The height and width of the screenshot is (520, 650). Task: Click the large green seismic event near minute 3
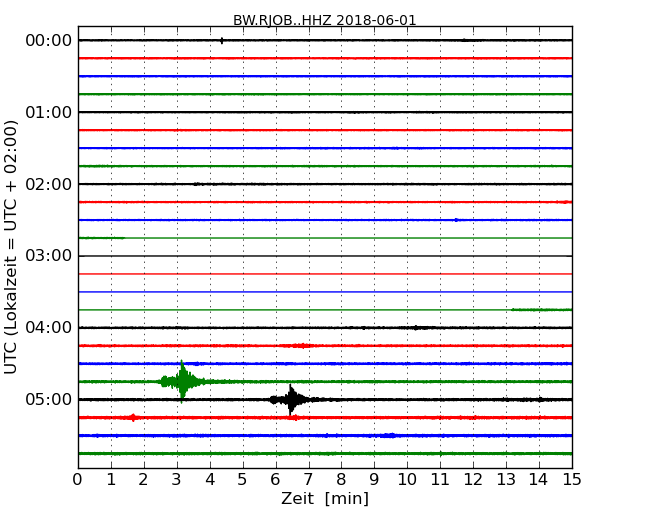click(x=182, y=381)
